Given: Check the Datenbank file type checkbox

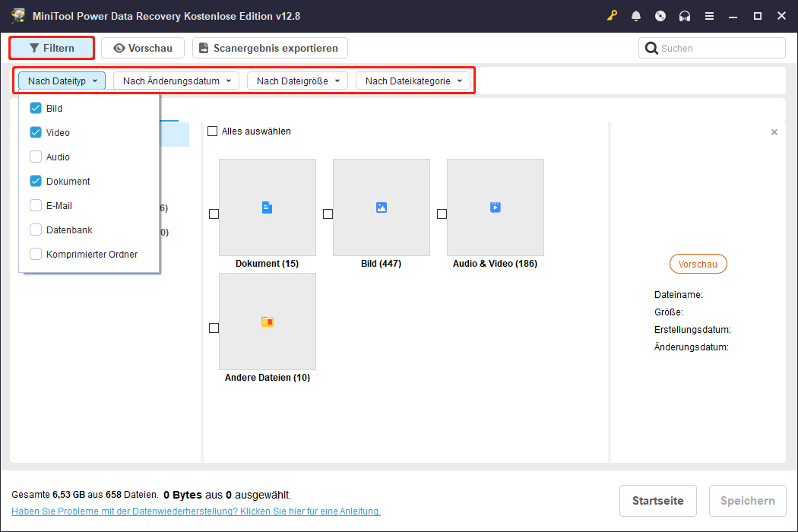Looking at the screenshot, I should (x=36, y=230).
